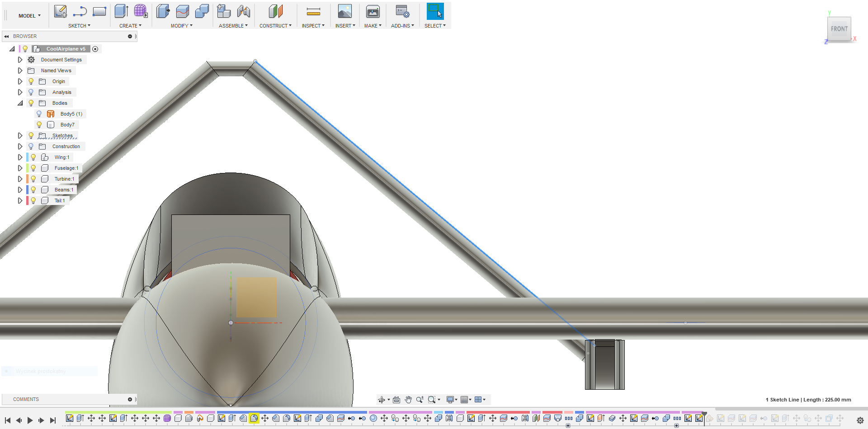The width and height of the screenshot is (868, 429).
Task: Click the Zoom Window icon
Action: click(x=432, y=400)
